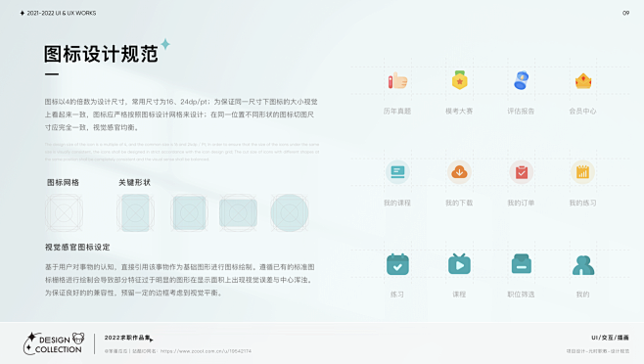Image resolution: width=644 pixels, height=364 pixels.
Task: Click the 图标网格 heading
Action: pos(63,182)
